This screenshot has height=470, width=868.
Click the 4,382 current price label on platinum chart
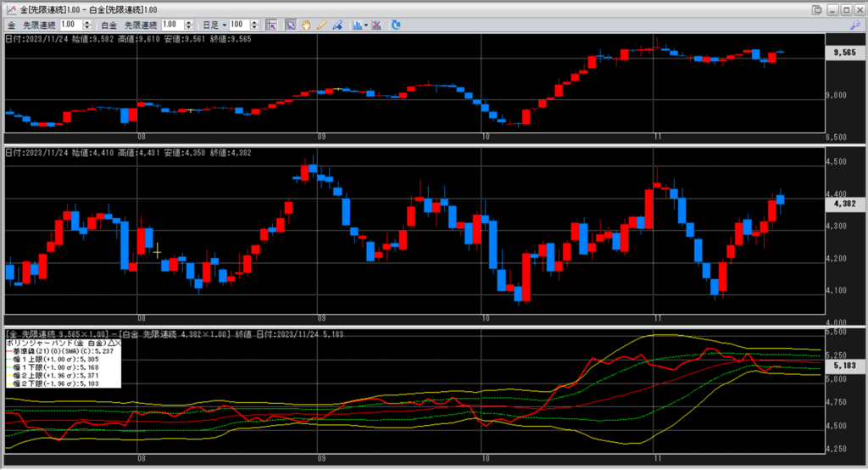point(843,204)
